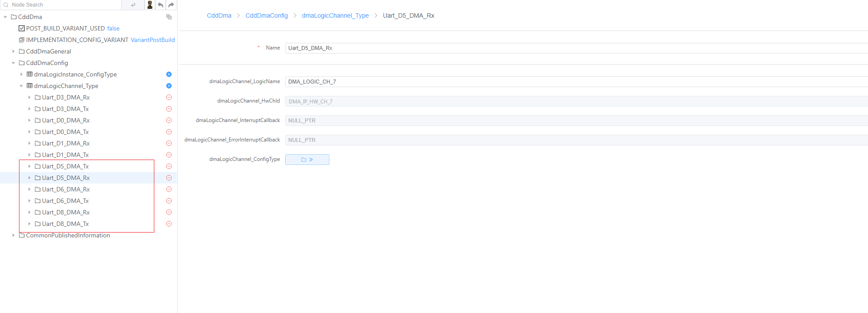Expand the CddDmaGeneral tree node
Image resolution: width=868 pixels, height=313 pixels.
click(13, 51)
